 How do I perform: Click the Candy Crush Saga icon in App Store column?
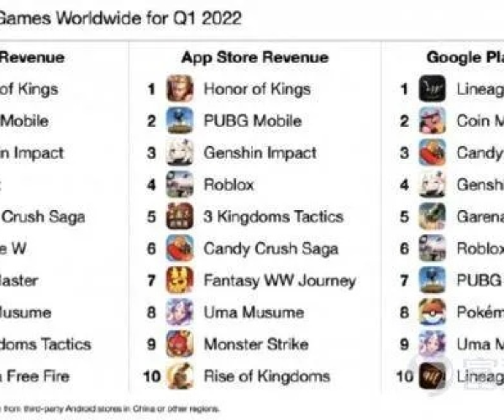pyautogui.click(x=180, y=249)
